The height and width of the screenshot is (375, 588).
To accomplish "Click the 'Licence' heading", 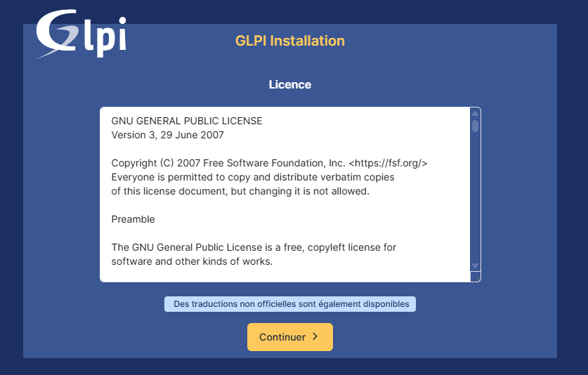I will [x=290, y=85].
